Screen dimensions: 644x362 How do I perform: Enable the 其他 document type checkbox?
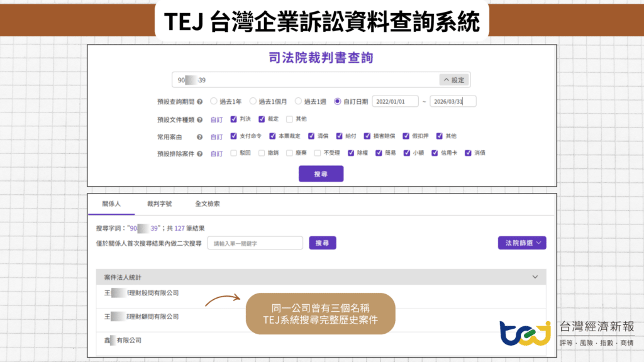pyautogui.click(x=288, y=118)
